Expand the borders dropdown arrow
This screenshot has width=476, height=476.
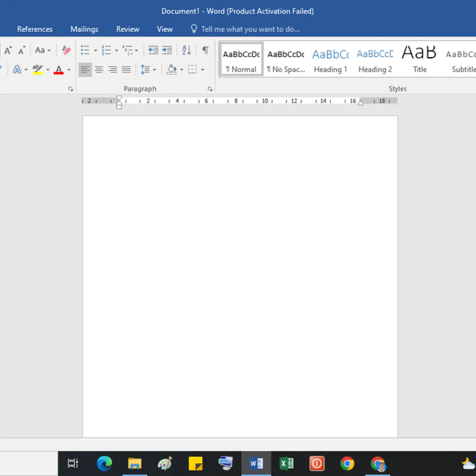click(x=202, y=70)
